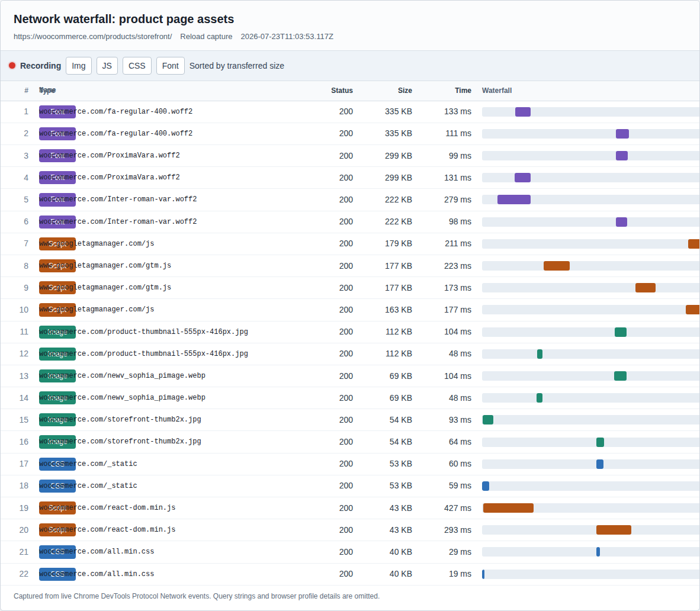Select the orange bar for 293 ms react-dom request
700x611 pixels.
coord(614,530)
